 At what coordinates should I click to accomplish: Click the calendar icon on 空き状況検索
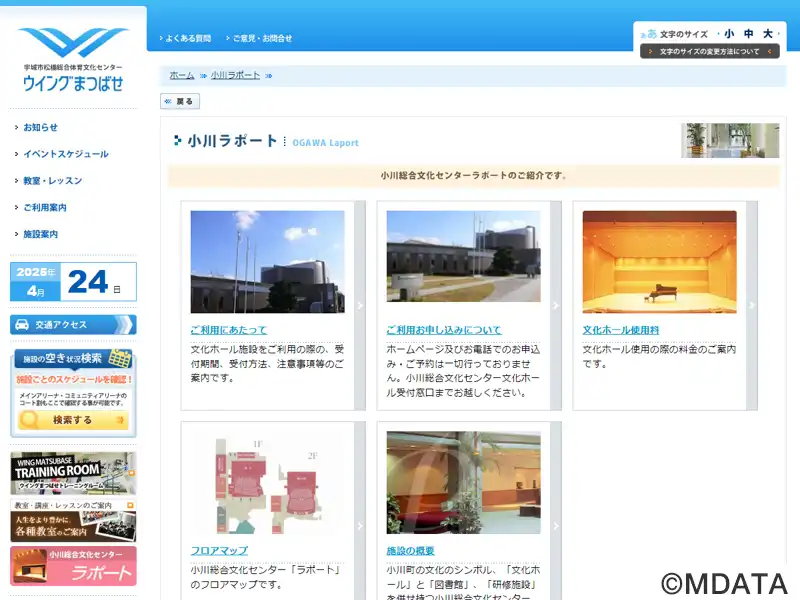pyautogui.click(x=120, y=358)
